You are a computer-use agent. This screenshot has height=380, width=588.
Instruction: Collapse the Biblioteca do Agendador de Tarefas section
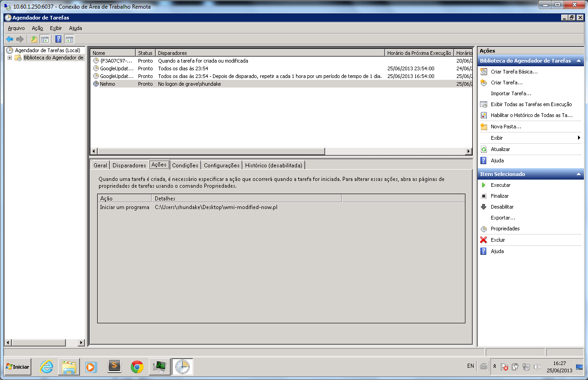[579, 61]
